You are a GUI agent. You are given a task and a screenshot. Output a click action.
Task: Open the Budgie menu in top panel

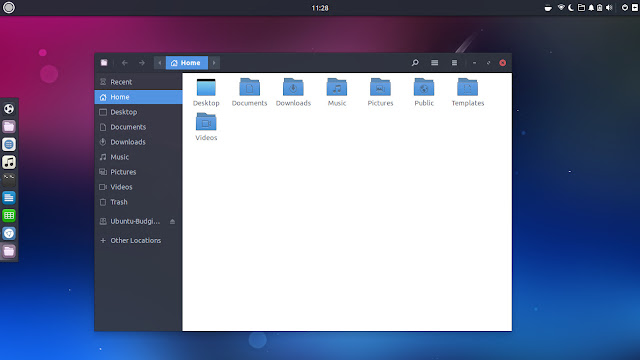point(9,8)
